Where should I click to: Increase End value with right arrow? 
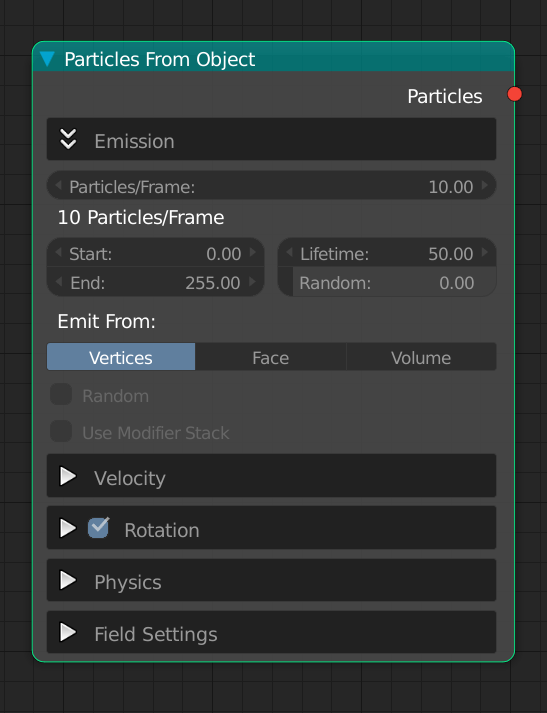(253, 282)
